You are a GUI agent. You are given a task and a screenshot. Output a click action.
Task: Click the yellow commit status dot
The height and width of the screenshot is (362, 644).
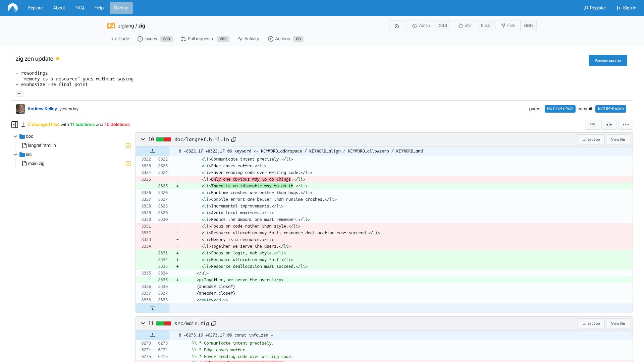(58, 59)
